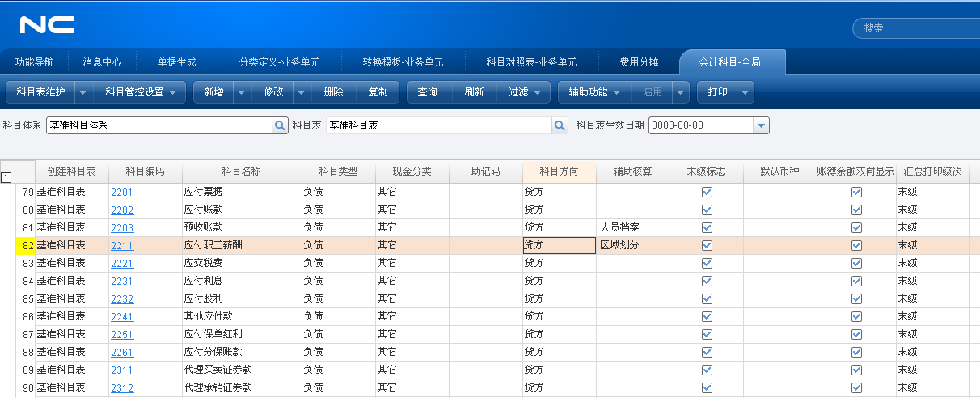Click the 删除 button
The width and height of the screenshot is (980, 398).
coord(333,92)
